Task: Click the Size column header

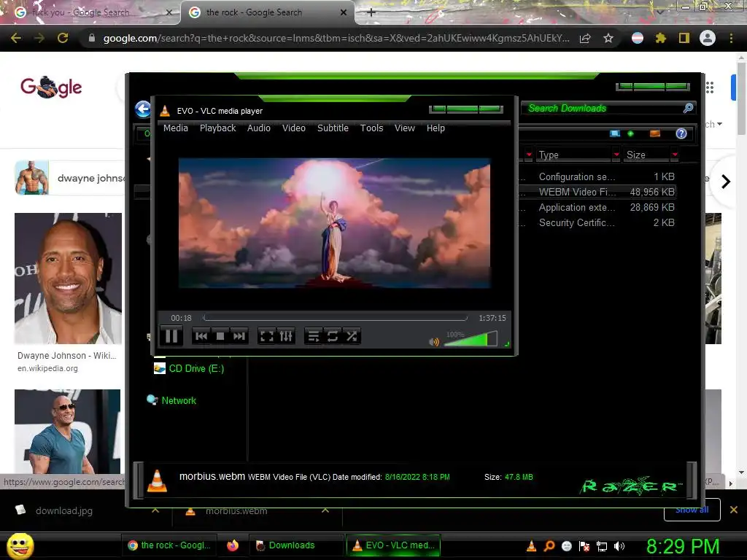Action: coord(647,155)
